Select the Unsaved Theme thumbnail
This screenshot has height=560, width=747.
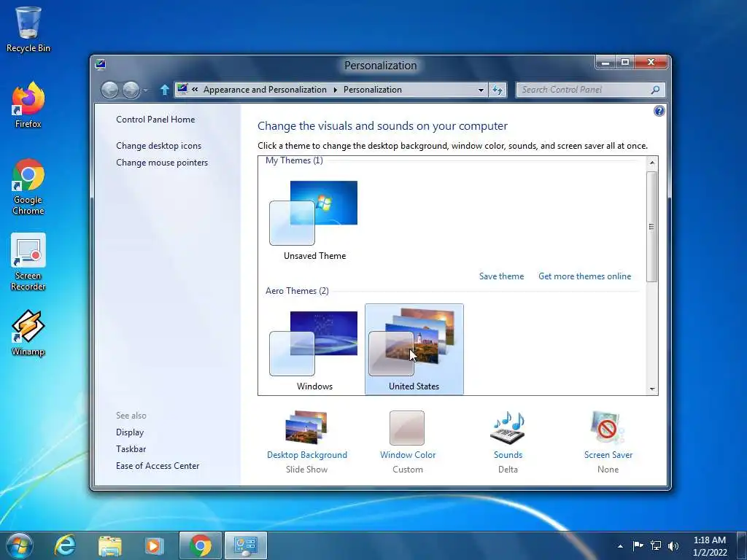pyautogui.click(x=314, y=220)
